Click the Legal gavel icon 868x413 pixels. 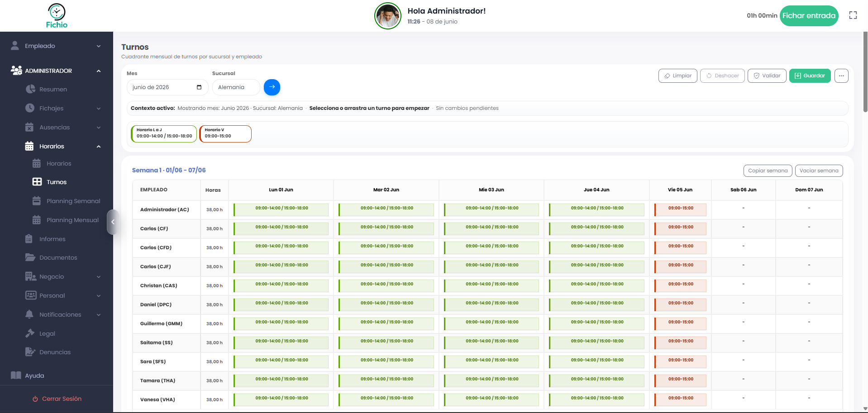coord(30,333)
